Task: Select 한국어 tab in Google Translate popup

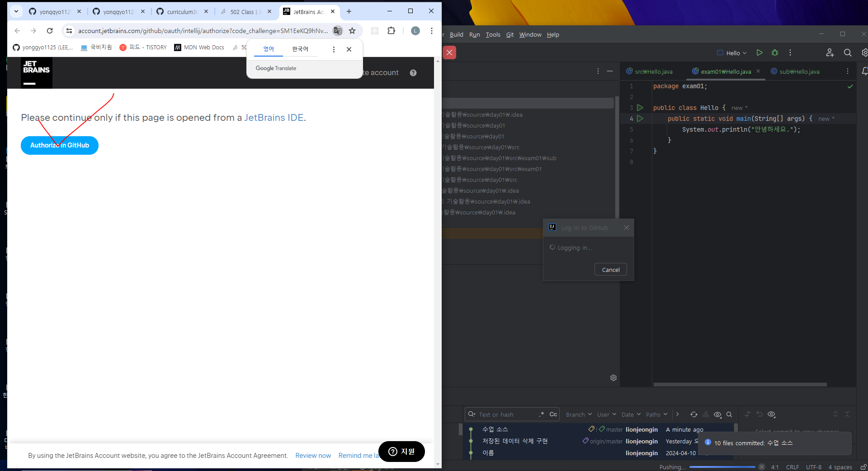Action: pyautogui.click(x=300, y=49)
